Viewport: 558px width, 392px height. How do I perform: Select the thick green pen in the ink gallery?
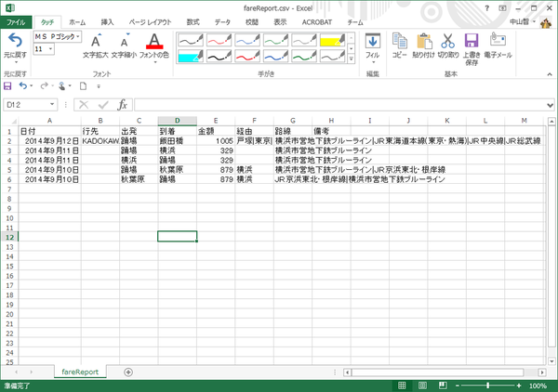pos(304,56)
